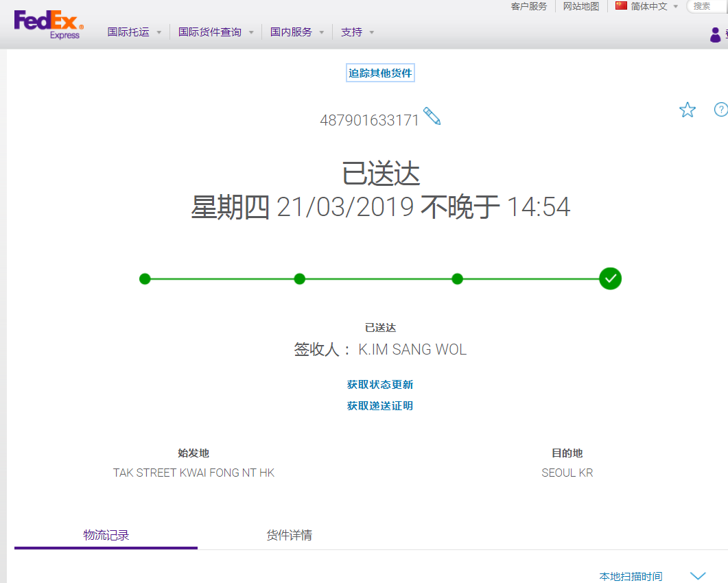The image size is (728, 583).
Task: Click destination text SEOUL KR
Action: tap(567, 473)
